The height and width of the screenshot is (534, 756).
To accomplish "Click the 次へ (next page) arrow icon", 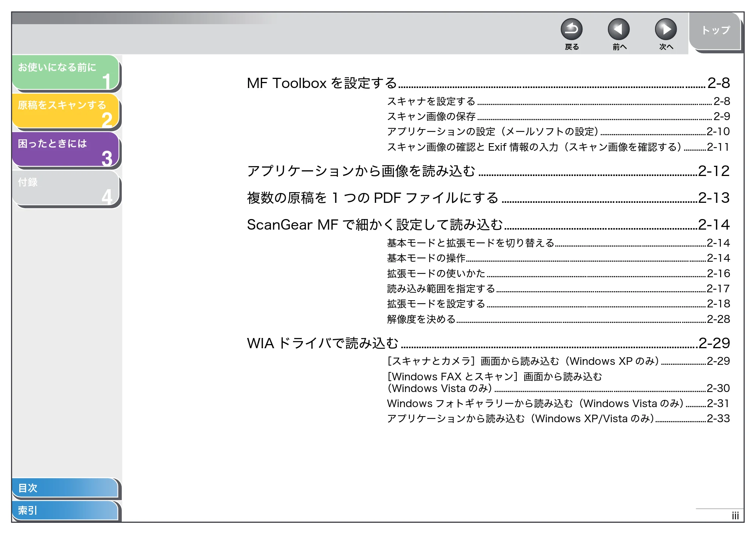I will (x=666, y=29).
